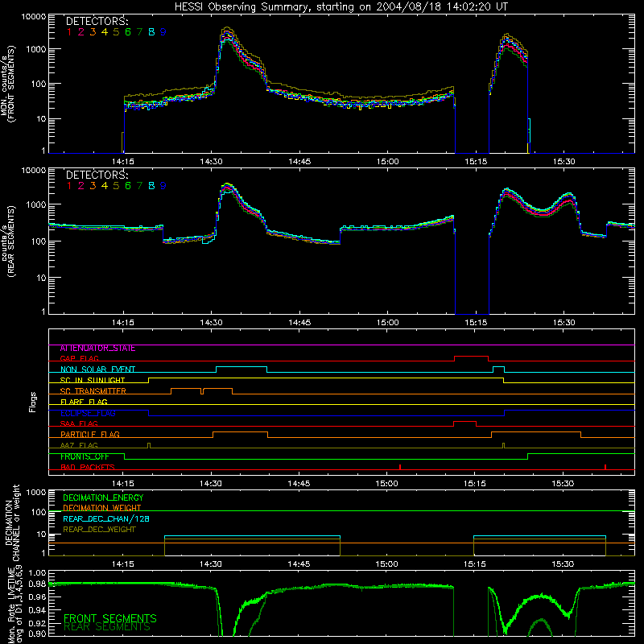Click the vertical Flags axis title
The width and height of the screenshot is (644, 644).
(x=33, y=402)
